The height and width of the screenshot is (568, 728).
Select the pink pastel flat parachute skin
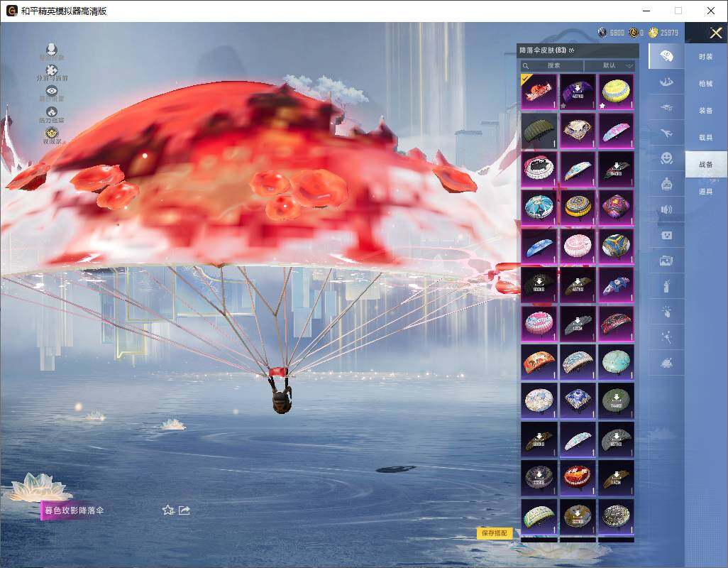coord(616,131)
